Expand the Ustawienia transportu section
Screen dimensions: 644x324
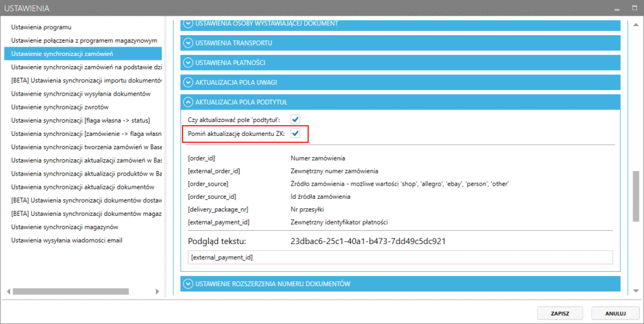(187, 43)
